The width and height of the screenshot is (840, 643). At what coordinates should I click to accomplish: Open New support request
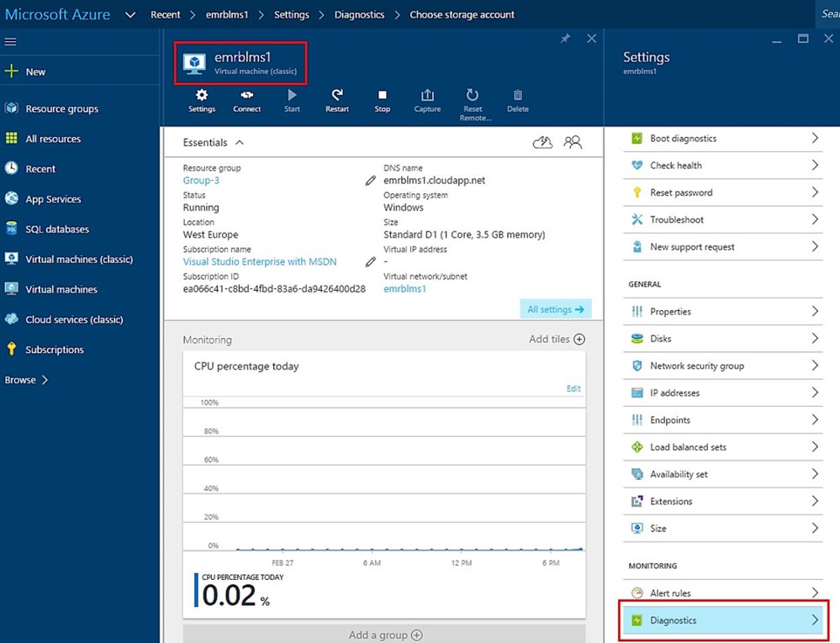coord(722,247)
